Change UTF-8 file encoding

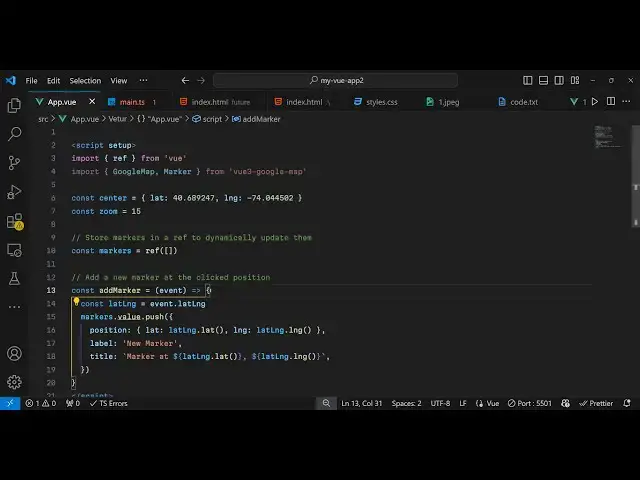click(440, 403)
